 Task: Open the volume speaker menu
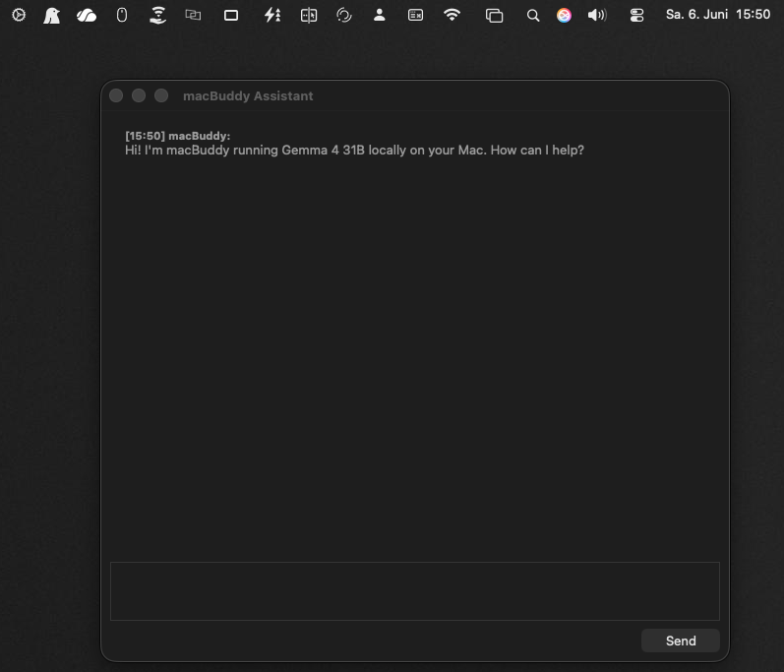coord(597,15)
